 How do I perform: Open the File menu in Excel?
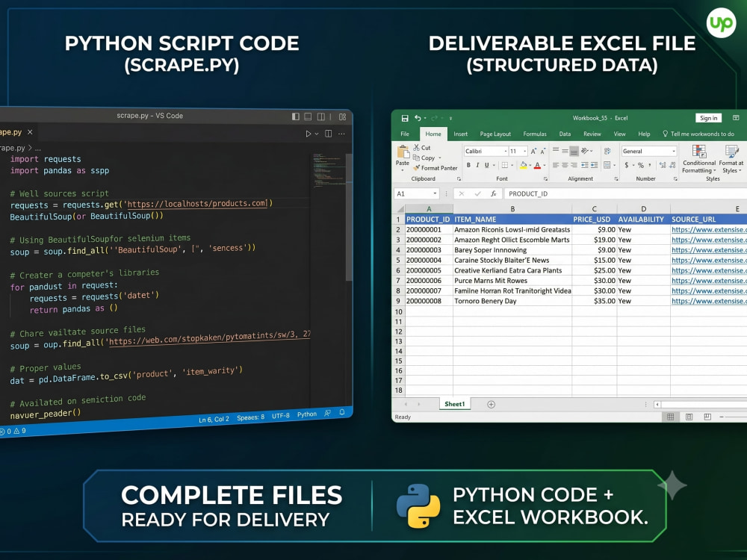click(x=405, y=134)
